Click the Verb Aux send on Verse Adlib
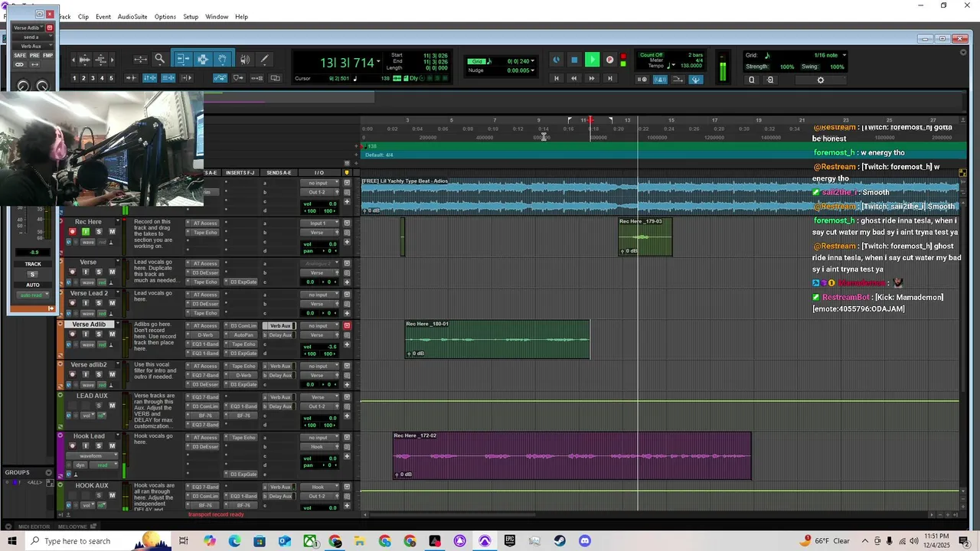 tap(280, 326)
